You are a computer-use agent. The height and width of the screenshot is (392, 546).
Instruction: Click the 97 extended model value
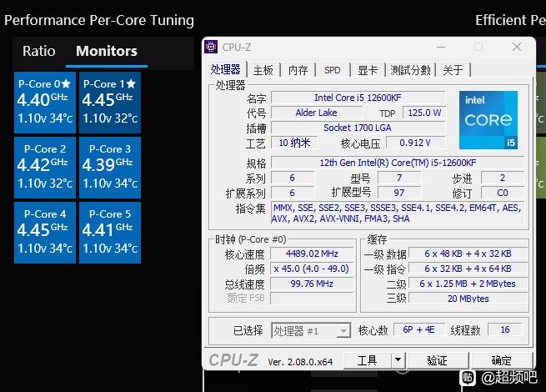coord(399,193)
